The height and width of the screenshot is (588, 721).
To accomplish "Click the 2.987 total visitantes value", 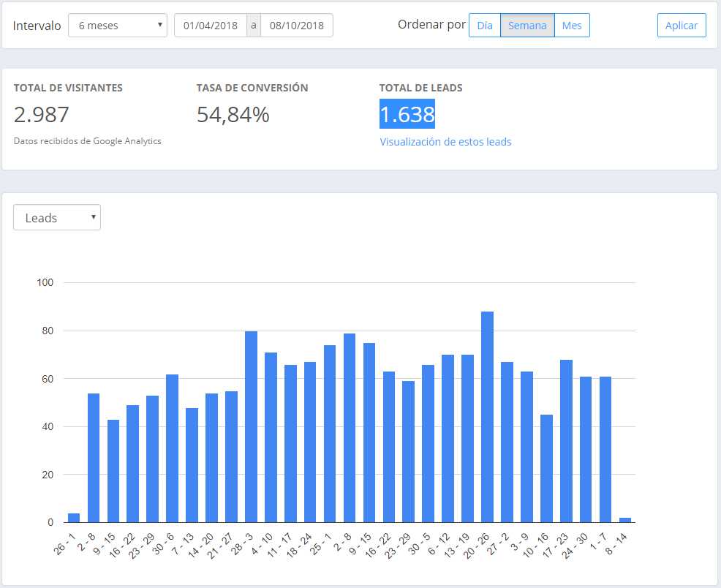I will (x=42, y=115).
